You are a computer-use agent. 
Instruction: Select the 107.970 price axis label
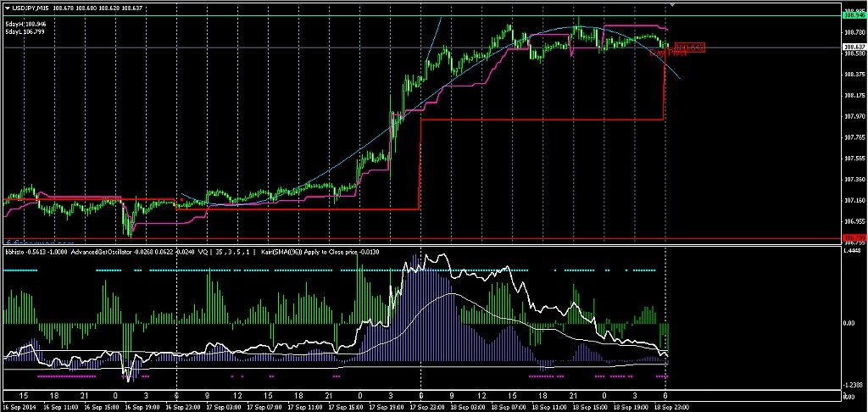[854, 116]
